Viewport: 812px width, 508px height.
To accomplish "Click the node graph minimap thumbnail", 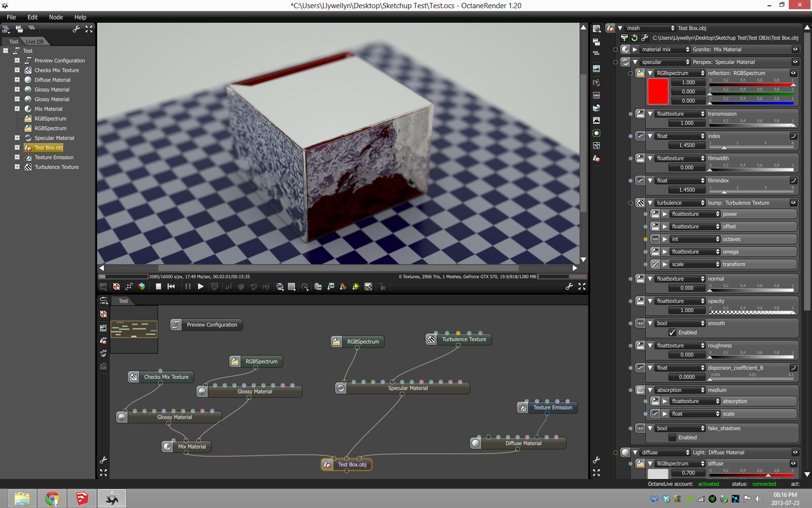I will pos(134,329).
